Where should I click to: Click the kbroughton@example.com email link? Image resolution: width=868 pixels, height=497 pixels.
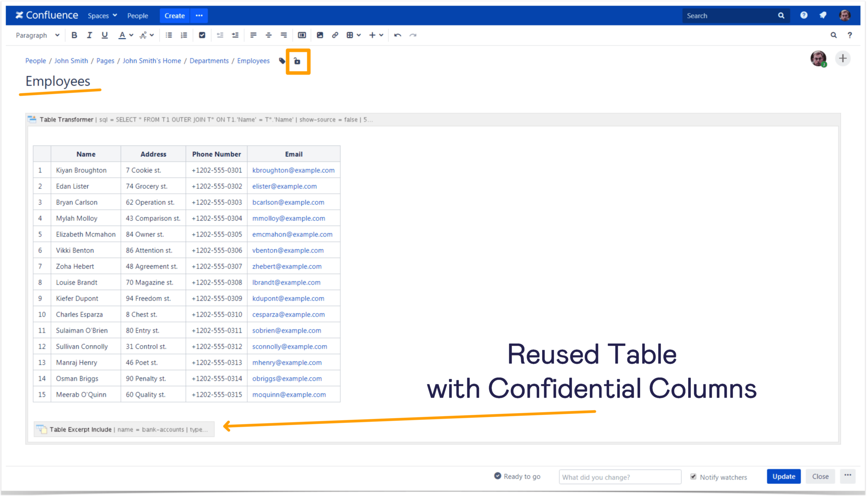click(x=293, y=170)
